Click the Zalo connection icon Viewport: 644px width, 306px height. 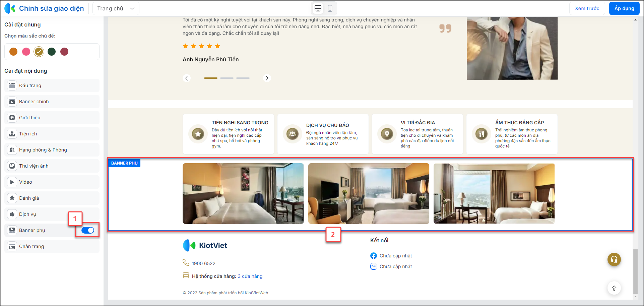pos(374,266)
